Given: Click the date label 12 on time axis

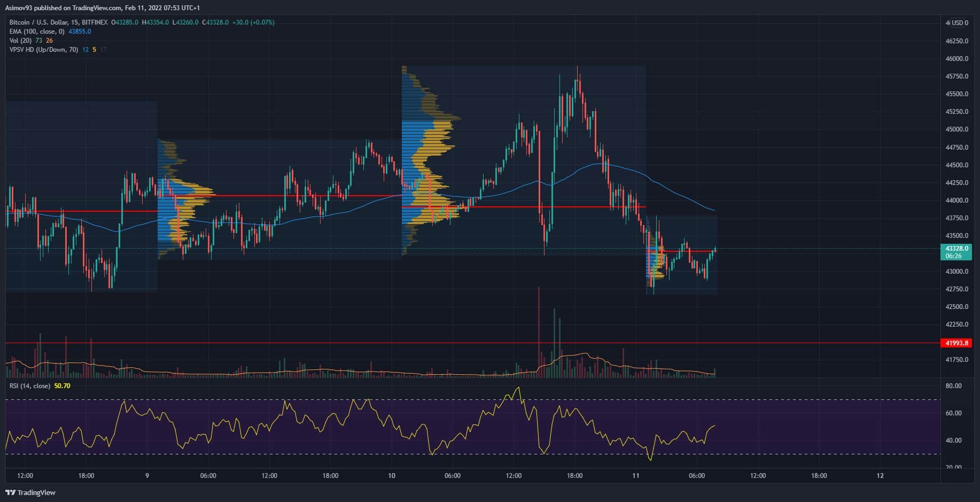Looking at the screenshot, I should (x=880, y=476).
